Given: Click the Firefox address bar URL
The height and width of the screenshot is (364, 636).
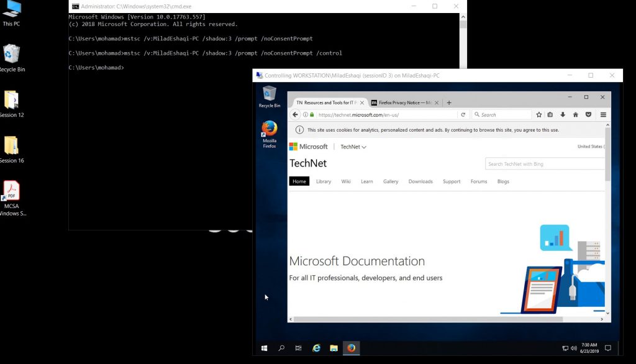Looking at the screenshot, I should (x=358, y=115).
